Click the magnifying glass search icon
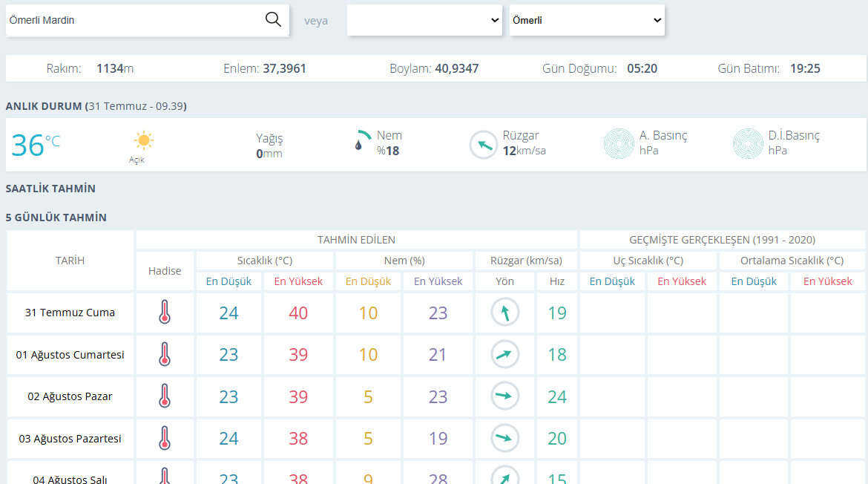Screen dimensions: 868x484 coord(273,19)
